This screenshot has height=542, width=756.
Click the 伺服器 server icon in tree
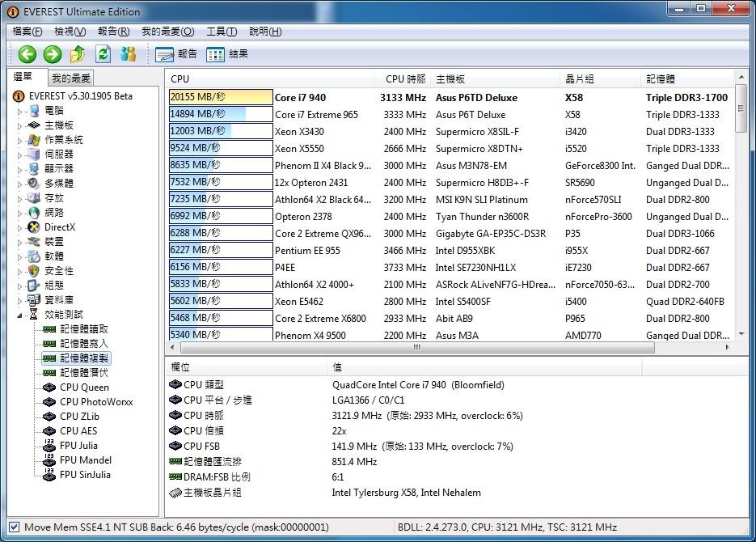click(x=34, y=155)
